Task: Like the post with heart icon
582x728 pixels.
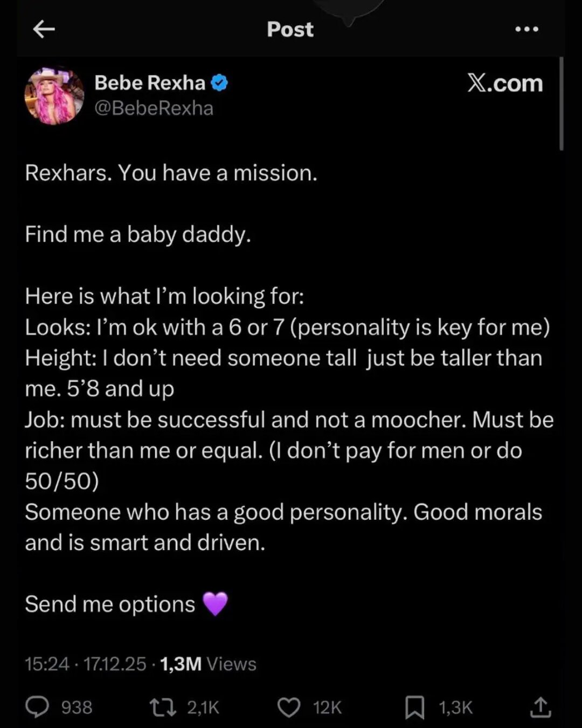Action: click(289, 707)
